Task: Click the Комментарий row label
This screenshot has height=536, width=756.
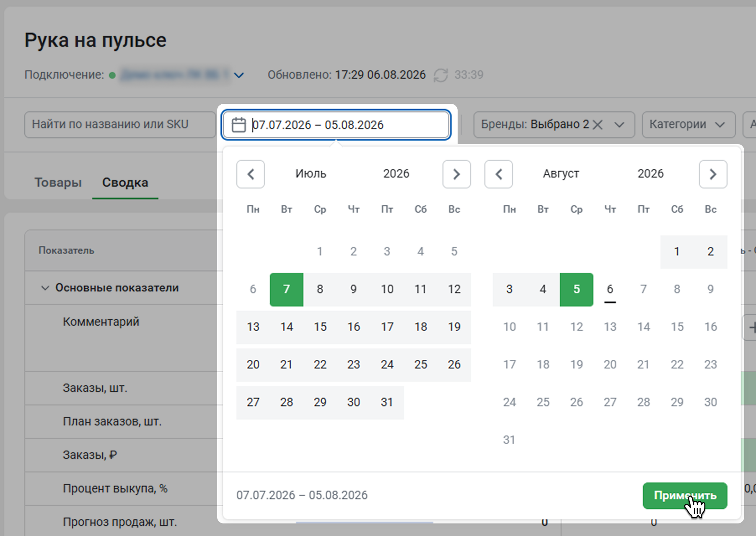Action: (101, 322)
